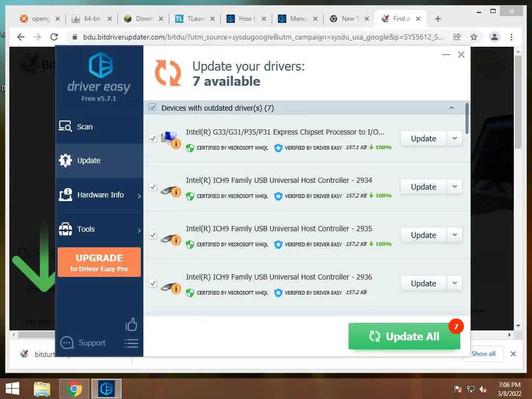Click the USB device icon for Controller 2935
Screen dimensions: 532x399
170,239
